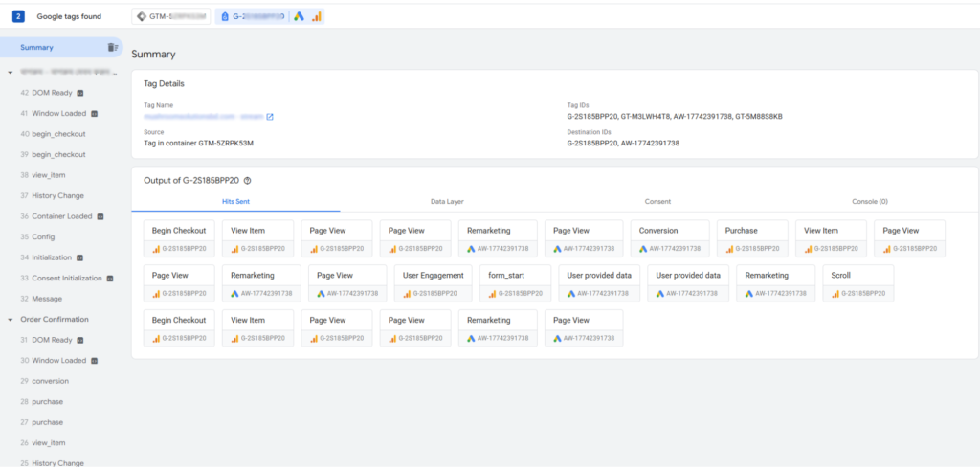Click the help icon next to Output of G-2S185BPP20
The height and width of the screenshot is (470, 980).
pos(248,180)
